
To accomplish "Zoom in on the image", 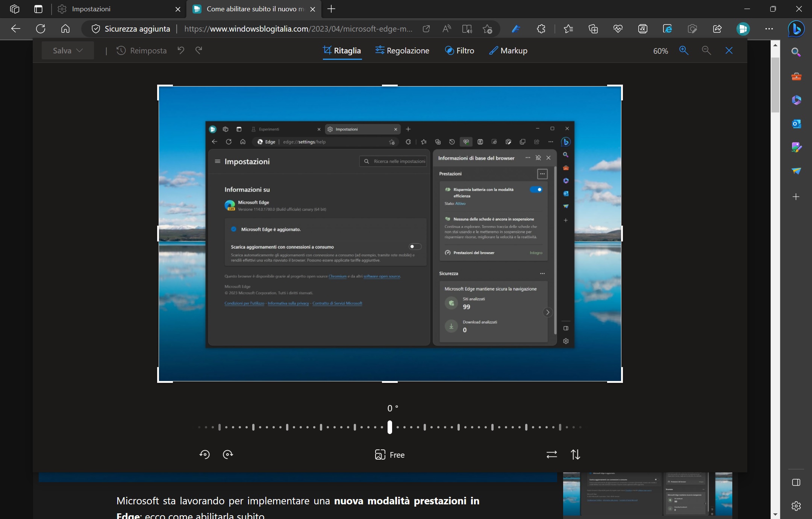I will pyautogui.click(x=684, y=50).
